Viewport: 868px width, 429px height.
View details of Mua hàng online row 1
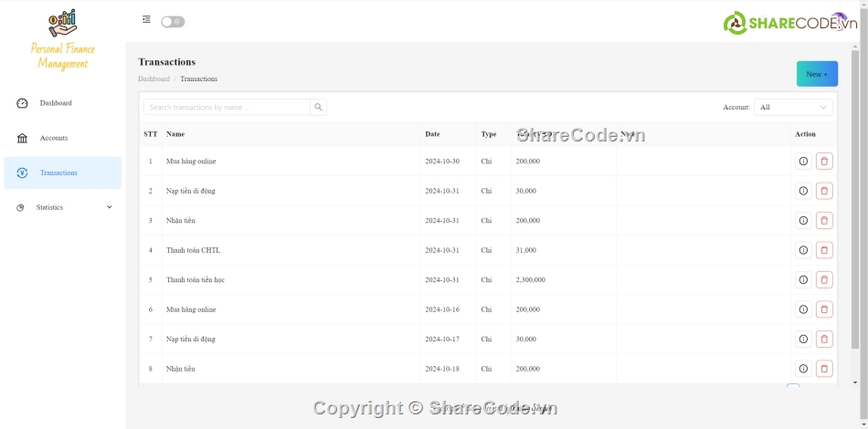(x=803, y=162)
